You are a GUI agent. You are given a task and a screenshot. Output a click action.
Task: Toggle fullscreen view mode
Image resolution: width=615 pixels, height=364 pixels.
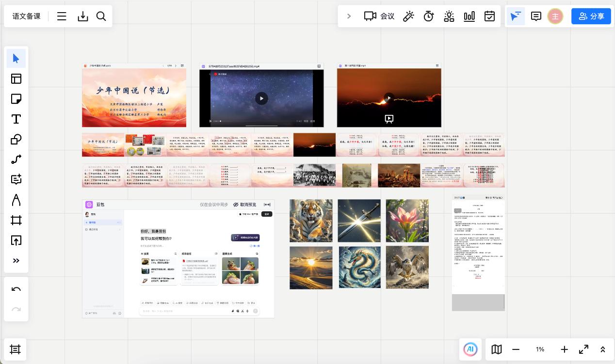[583, 349]
